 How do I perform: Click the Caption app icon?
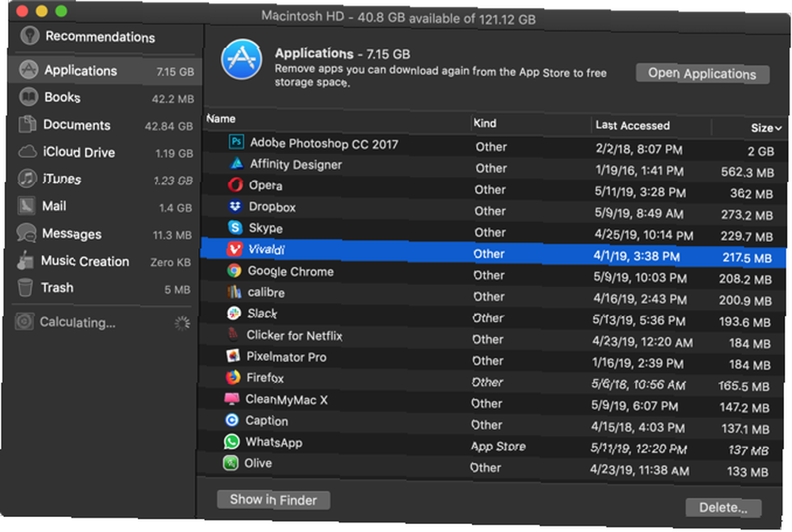[x=232, y=420]
